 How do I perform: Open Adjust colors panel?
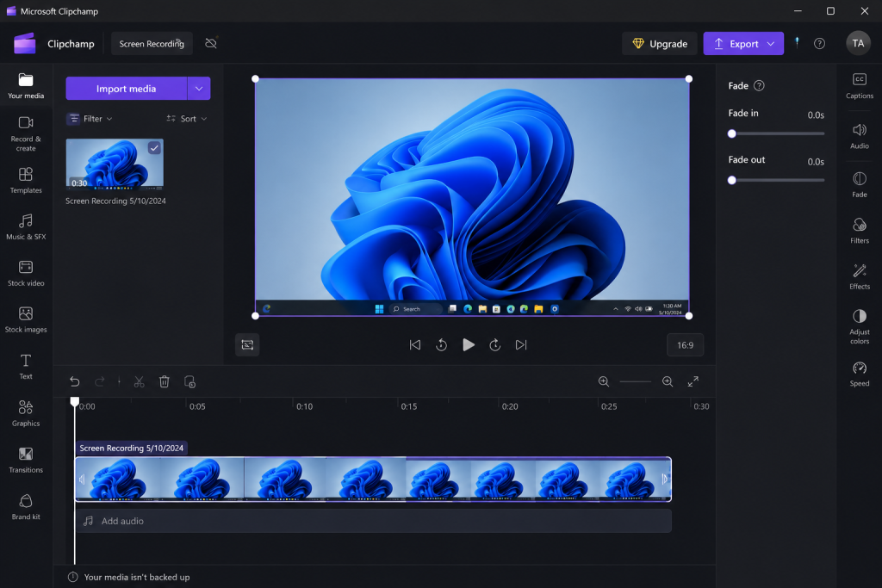pos(860,326)
